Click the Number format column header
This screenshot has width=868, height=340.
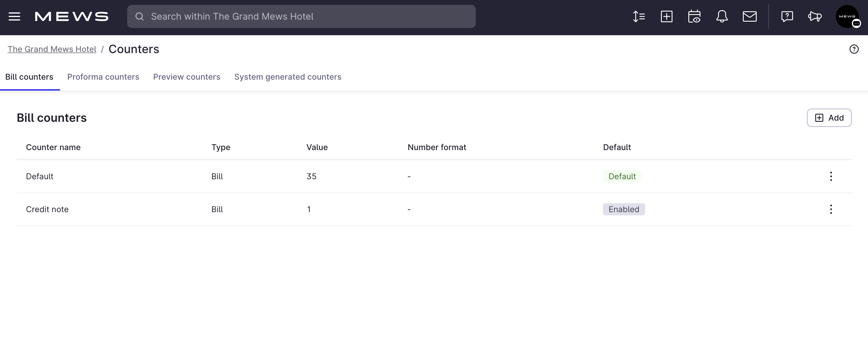pyautogui.click(x=437, y=147)
